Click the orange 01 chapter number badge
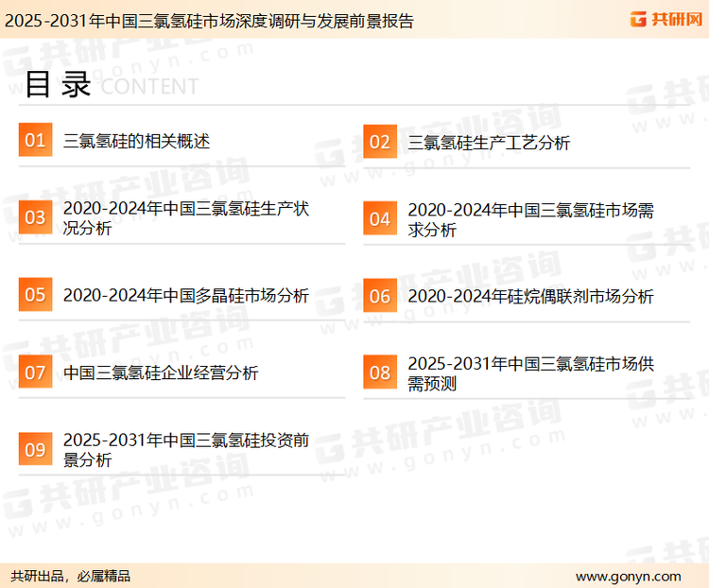Image resolution: width=709 pixels, height=588 pixels. pos(35,140)
